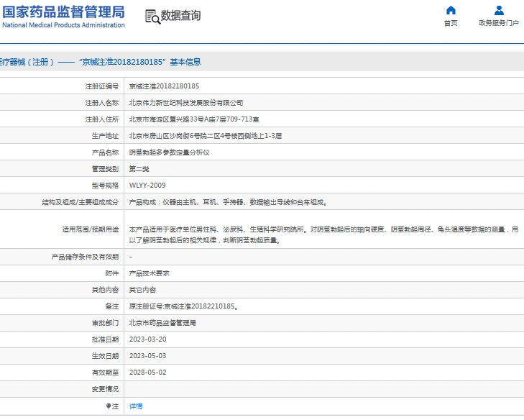Click the 数据查询 heading text

pyautogui.click(x=181, y=15)
